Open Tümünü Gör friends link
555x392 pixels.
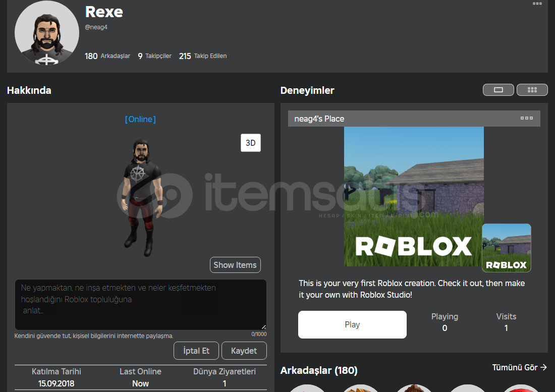pyautogui.click(x=519, y=368)
